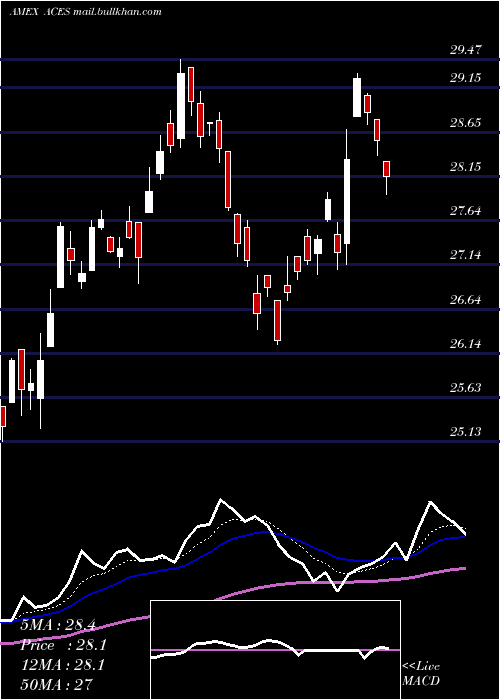Click the 12MA : 28.1 readout
The height and width of the screenshot is (700, 500).
tap(63, 665)
